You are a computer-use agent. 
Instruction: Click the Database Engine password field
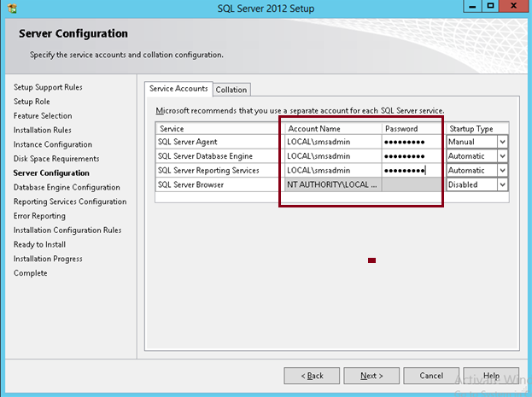tap(412, 156)
